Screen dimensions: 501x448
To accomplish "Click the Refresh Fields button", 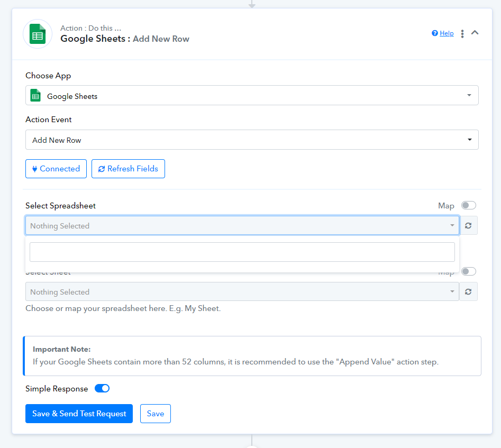I will pyautogui.click(x=128, y=169).
